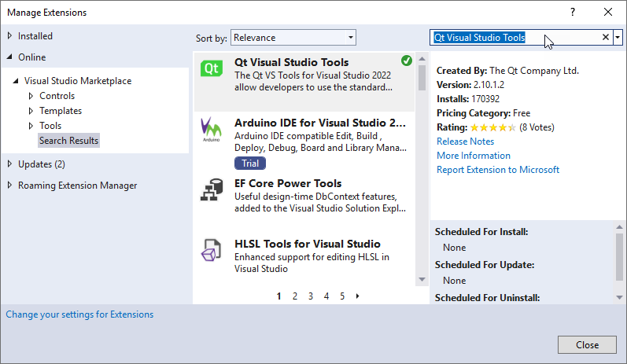This screenshot has height=364, width=627.
Task: Go to next results page arrow
Action: pos(357,296)
